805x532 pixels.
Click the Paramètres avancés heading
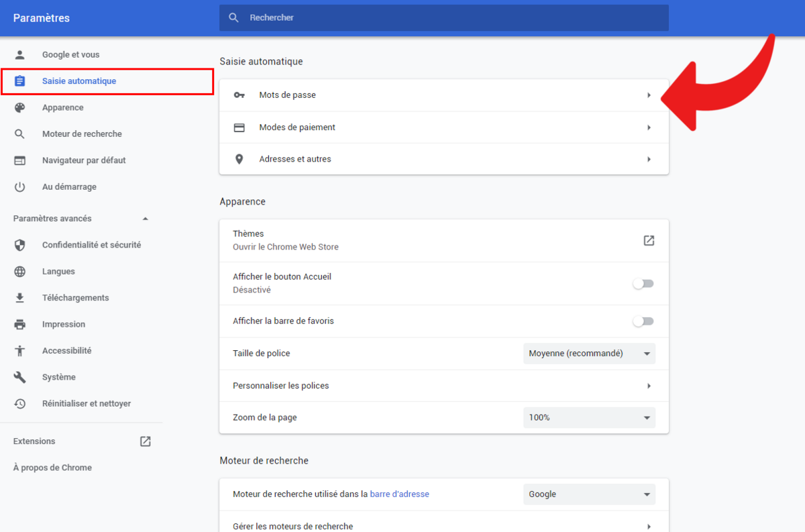point(52,219)
